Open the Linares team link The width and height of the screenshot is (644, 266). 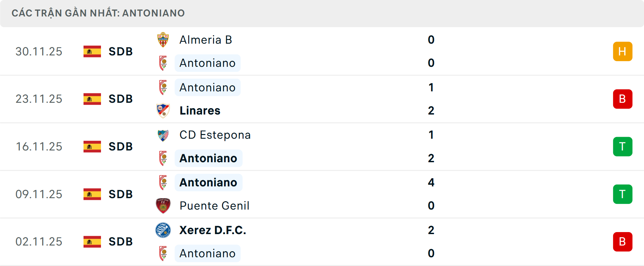[x=200, y=110]
